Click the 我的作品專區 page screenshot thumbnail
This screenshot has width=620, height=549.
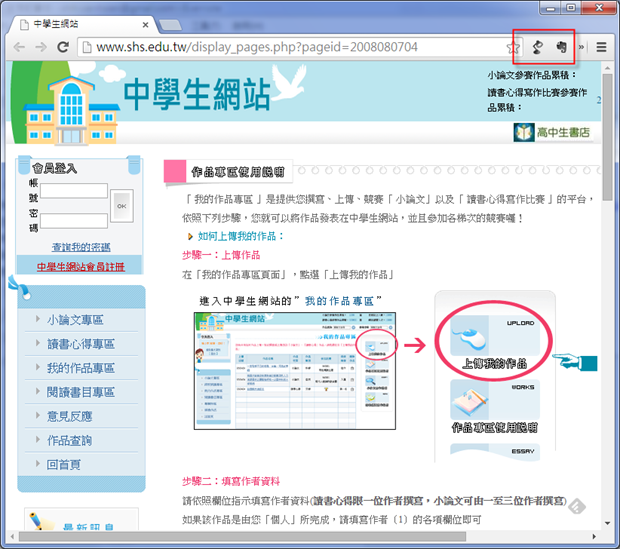click(x=295, y=371)
